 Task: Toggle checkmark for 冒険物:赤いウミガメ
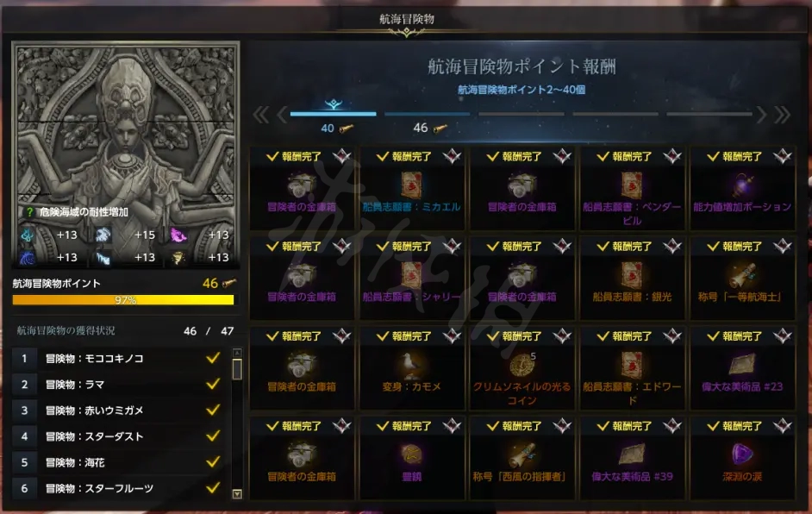click(213, 410)
